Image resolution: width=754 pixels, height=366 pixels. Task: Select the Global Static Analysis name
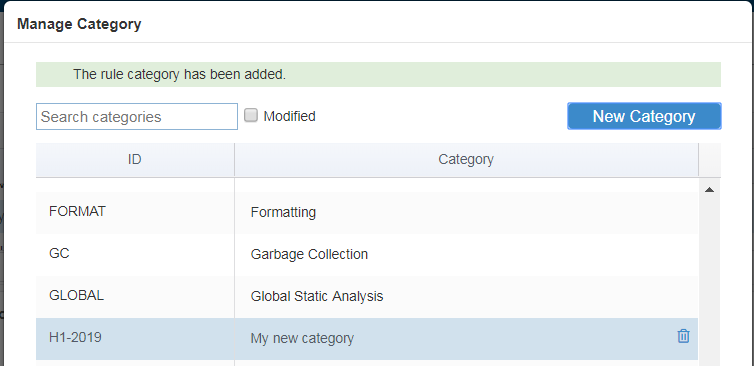point(317,296)
